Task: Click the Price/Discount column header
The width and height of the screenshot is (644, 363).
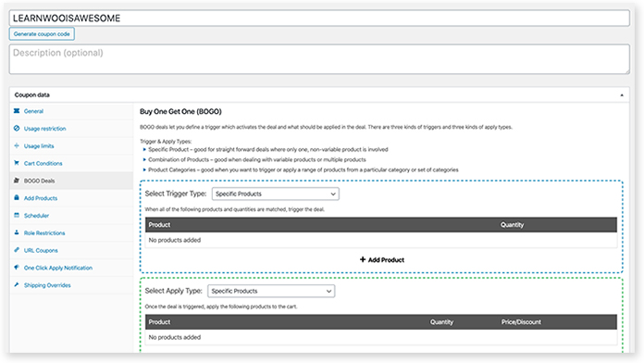Action: (521, 322)
